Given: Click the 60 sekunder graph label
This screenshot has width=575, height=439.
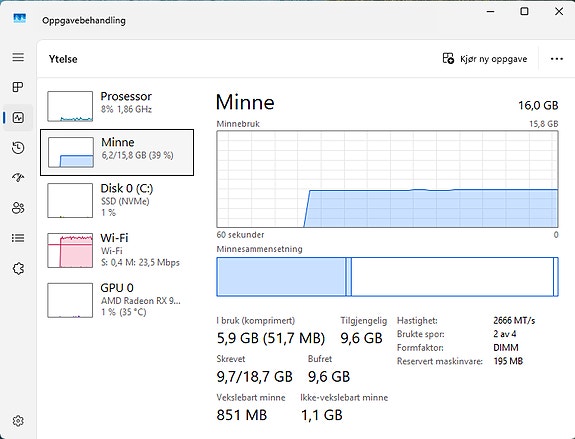Looking at the screenshot, I should click(240, 235).
